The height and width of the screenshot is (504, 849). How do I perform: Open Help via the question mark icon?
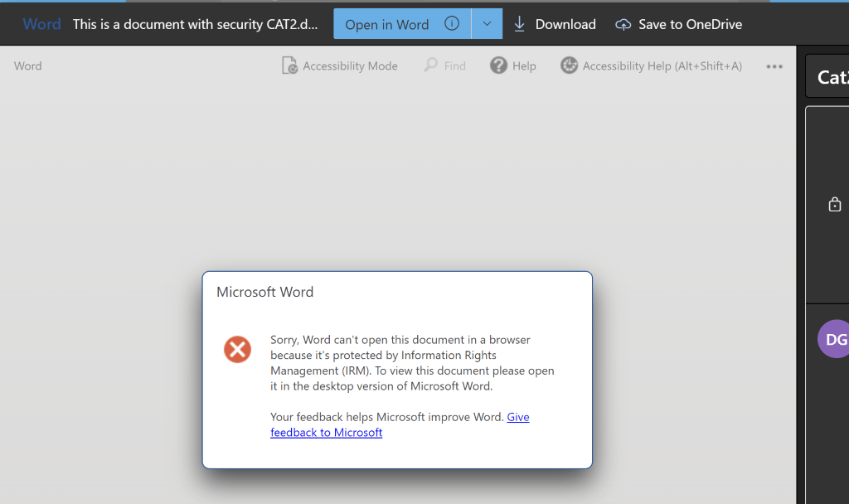tap(498, 65)
